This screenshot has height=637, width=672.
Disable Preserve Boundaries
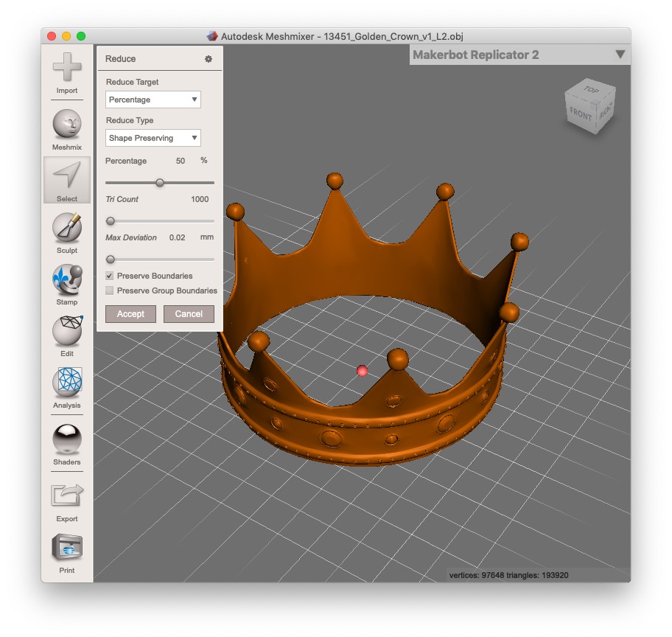pyautogui.click(x=110, y=275)
